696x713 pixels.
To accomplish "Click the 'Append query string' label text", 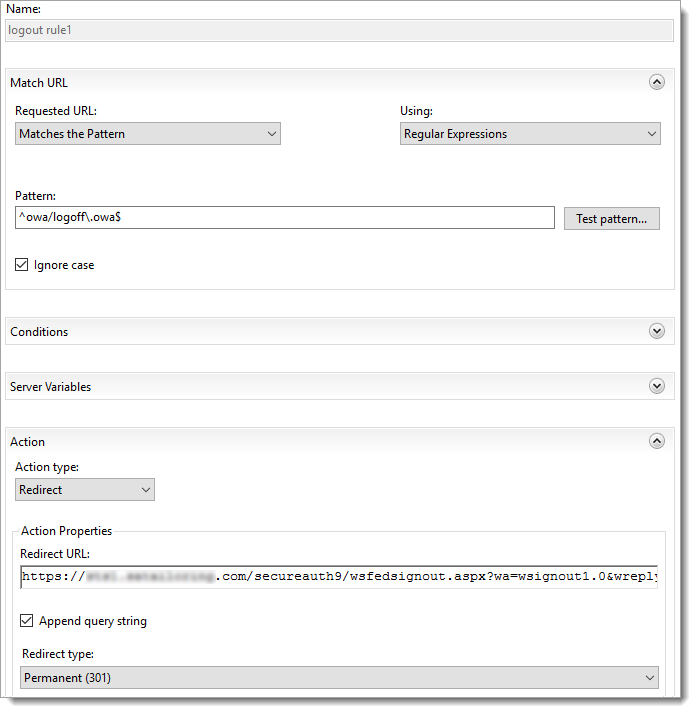I will [x=93, y=621].
